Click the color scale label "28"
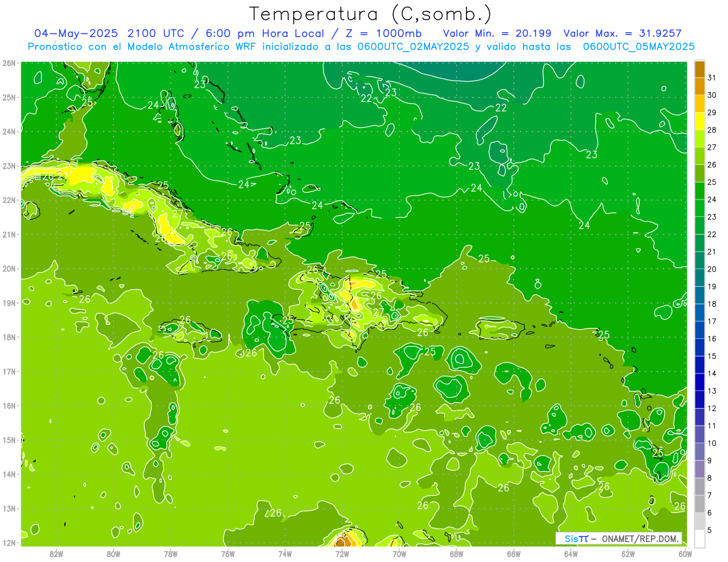This screenshot has width=728, height=562. (x=712, y=129)
